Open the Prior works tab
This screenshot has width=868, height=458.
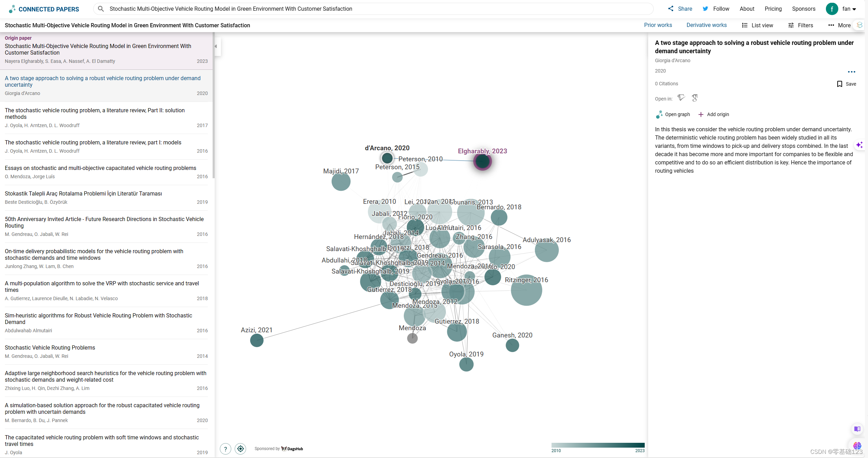point(658,25)
